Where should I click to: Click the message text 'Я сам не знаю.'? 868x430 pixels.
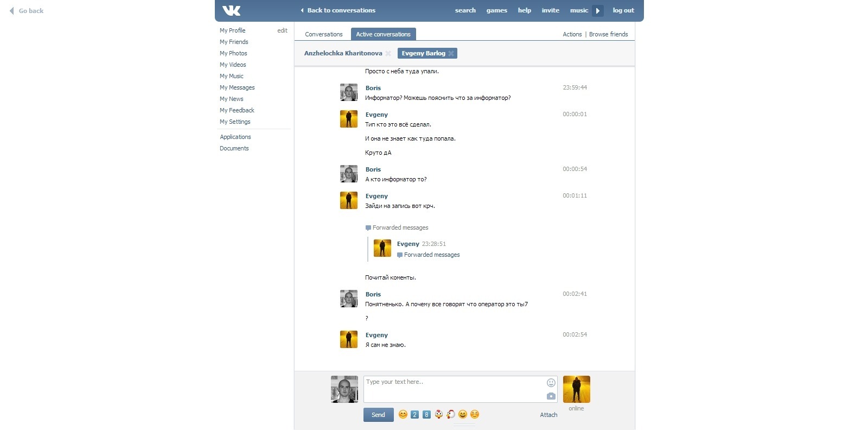[x=385, y=345]
